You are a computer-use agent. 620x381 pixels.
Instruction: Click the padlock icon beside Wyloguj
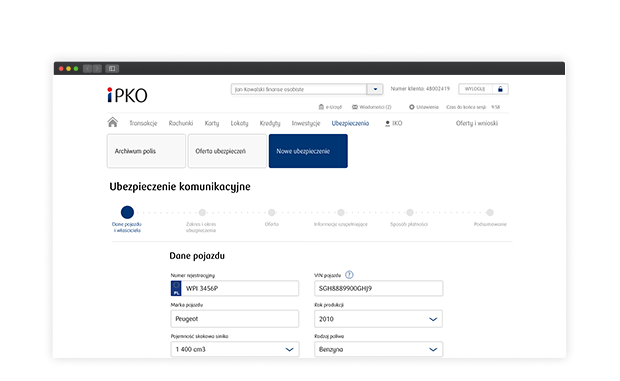[500, 89]
